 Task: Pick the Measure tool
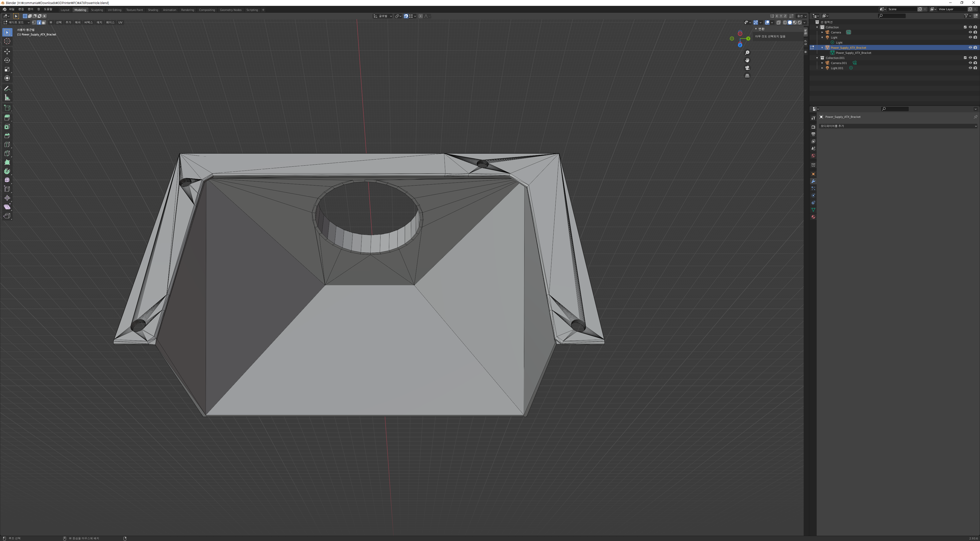pyautogui.click(x=7, y=98)
